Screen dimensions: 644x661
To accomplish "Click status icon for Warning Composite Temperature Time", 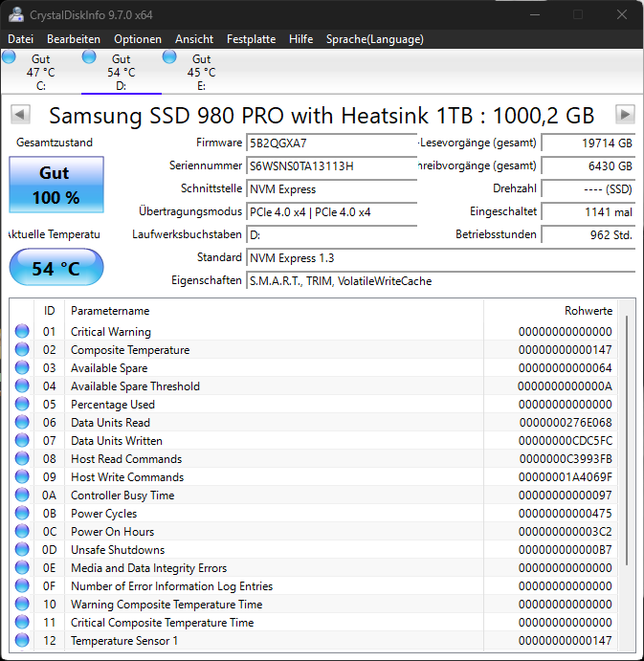I will click(22, 604).
